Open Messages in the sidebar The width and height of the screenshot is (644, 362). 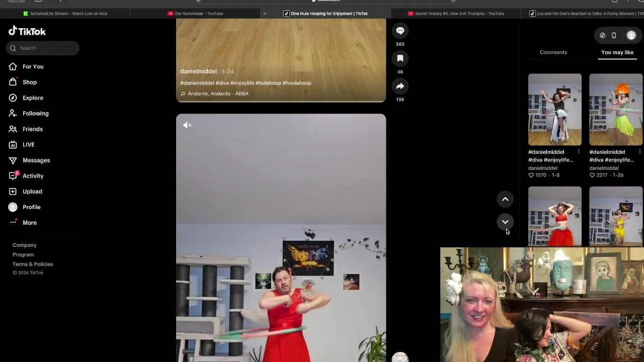36,160
